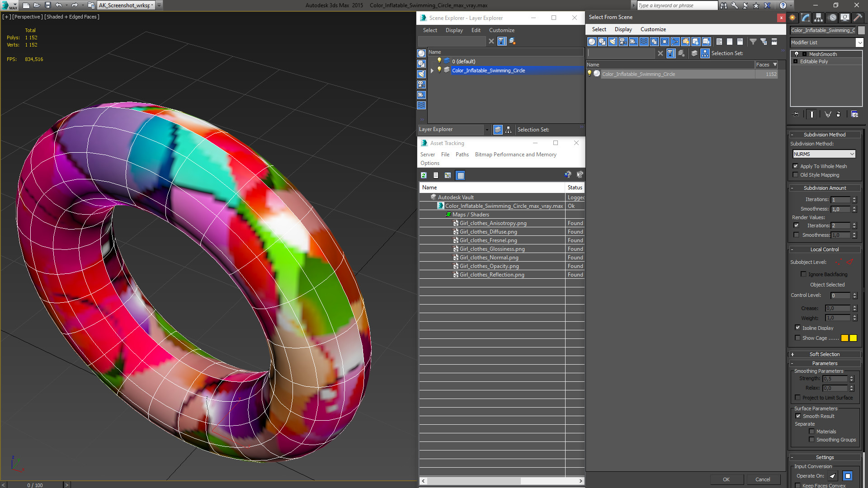Image resolution: width=868 pixels, height=488 pixels.
Task: Click Configure Modifier Sets icon
Action: (x=854, y=114)
